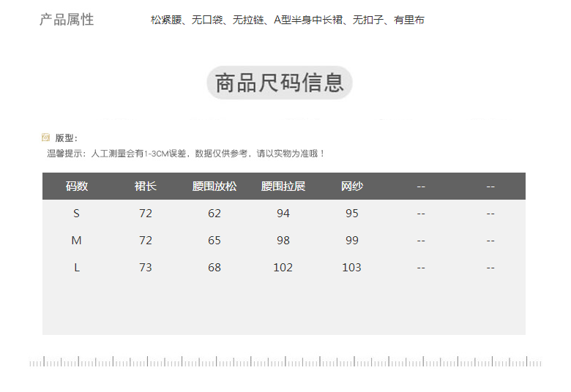Click the product attributes text starting with 松紧腰
The height and width of the screenshot is (392, 571).
287,20
